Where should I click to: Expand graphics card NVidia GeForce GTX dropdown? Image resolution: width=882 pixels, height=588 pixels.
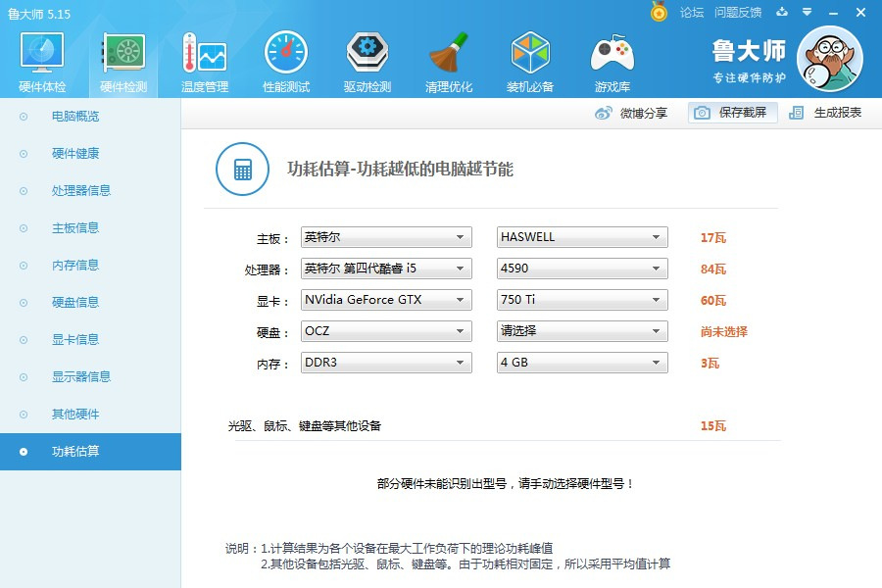pyautogui.click(x=386, y=300)
